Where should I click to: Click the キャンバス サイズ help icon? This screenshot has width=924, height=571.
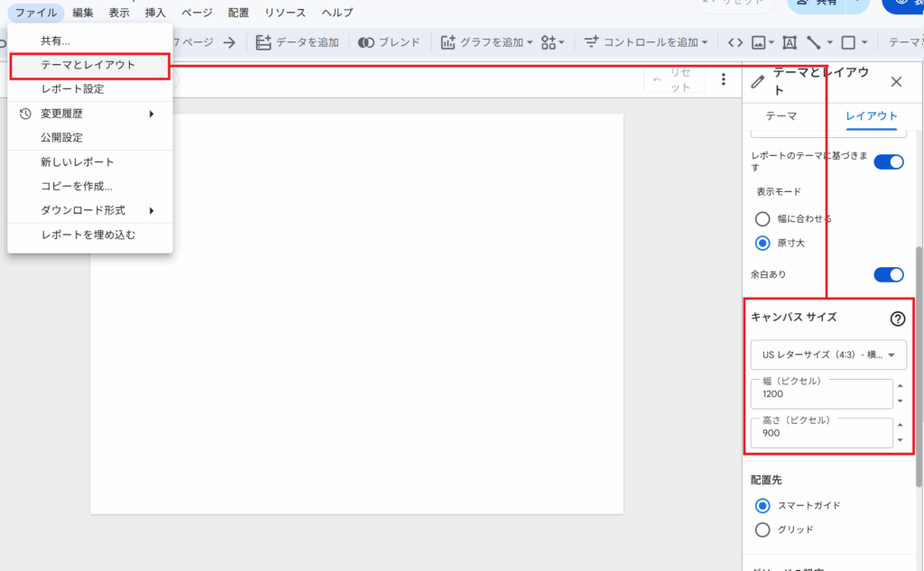(898, 318)
